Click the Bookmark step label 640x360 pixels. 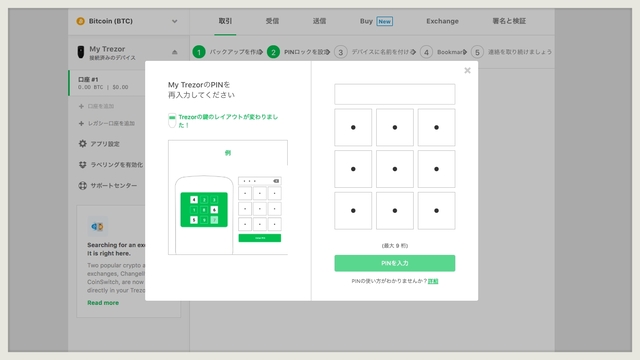pos(450,52)
